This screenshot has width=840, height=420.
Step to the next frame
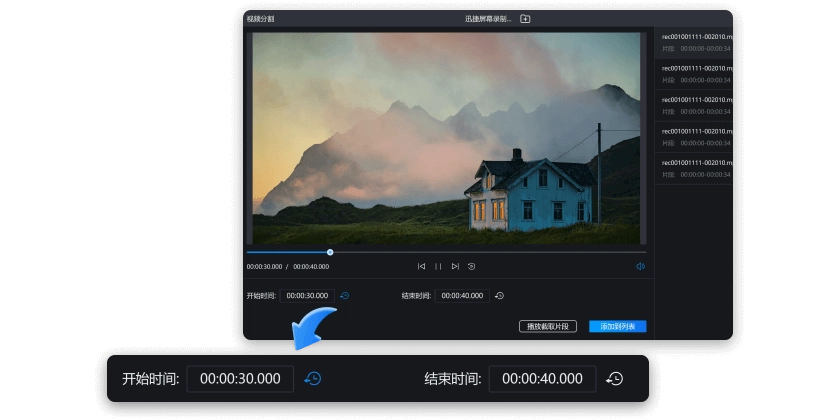(455, 266)
